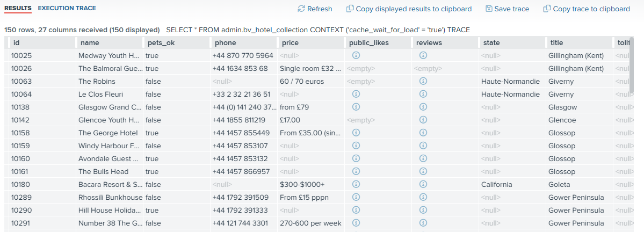
Task: Select the price cell 'From £15 pppn'
Action: [x=310, y=197]
